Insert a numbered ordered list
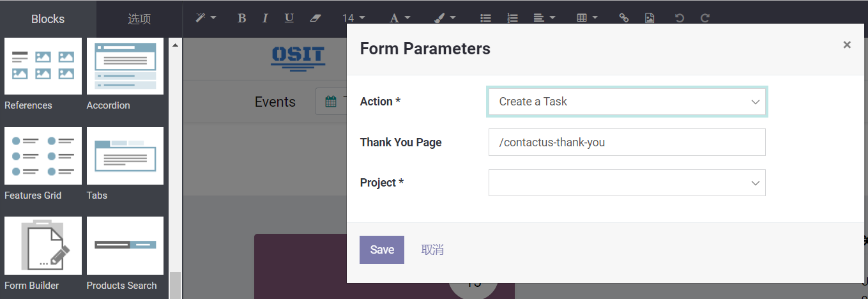This screenshot has height=299, width=868. click(x=512, y=18)
